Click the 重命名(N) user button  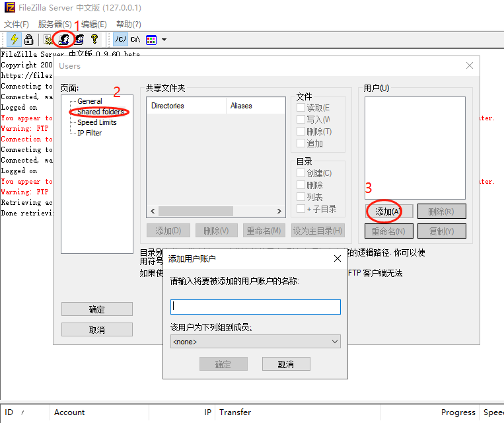pyautogui.click(x=389, y=231)
